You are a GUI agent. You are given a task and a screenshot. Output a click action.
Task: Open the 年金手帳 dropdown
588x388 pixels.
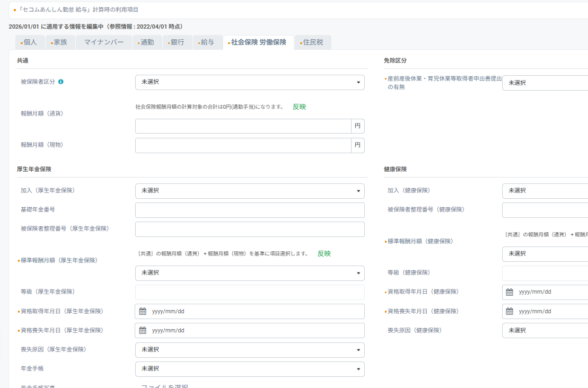pos(250,369)
